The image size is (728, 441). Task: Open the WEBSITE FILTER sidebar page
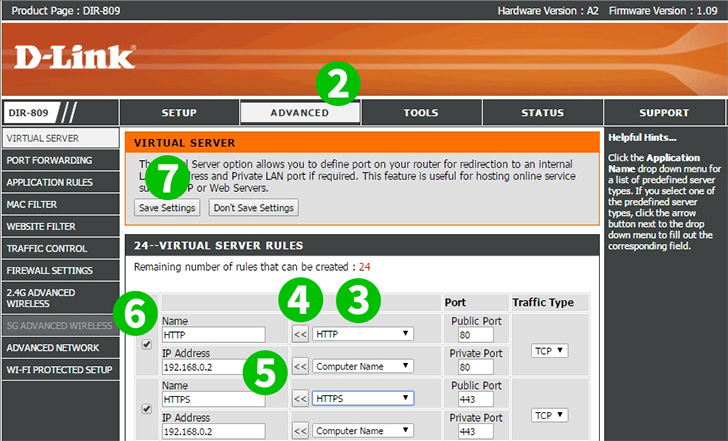60,227
